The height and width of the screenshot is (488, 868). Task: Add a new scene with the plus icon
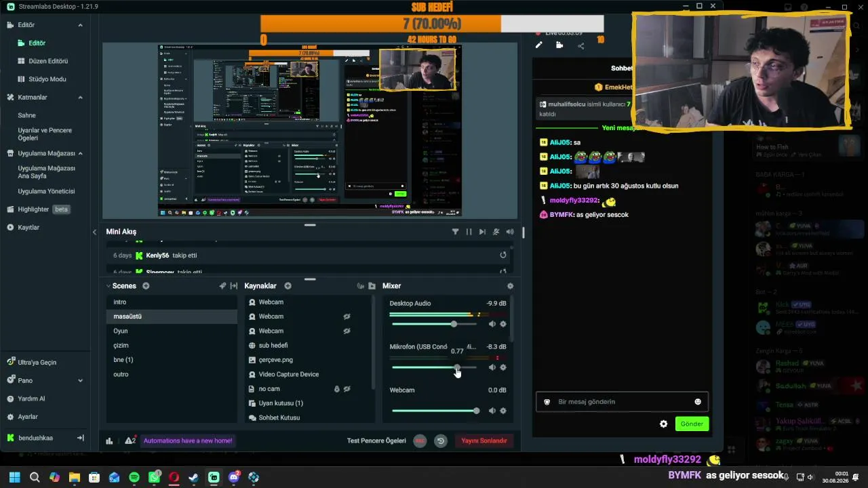146,286
